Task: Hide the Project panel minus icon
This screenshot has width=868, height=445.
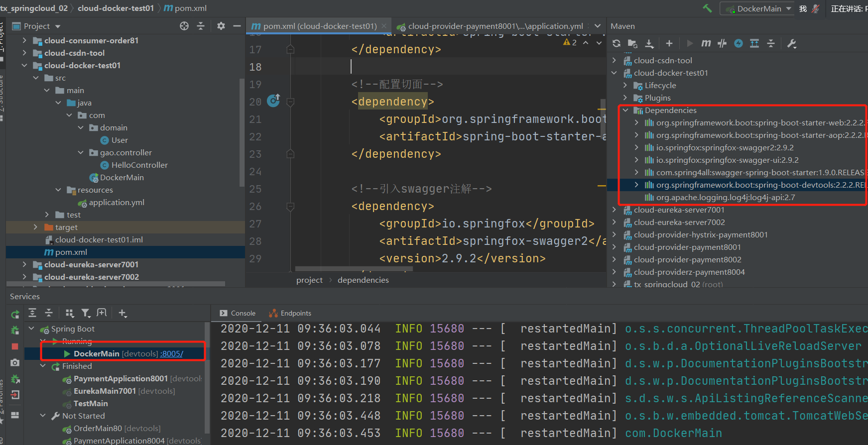Action: (x=237, y=26)
